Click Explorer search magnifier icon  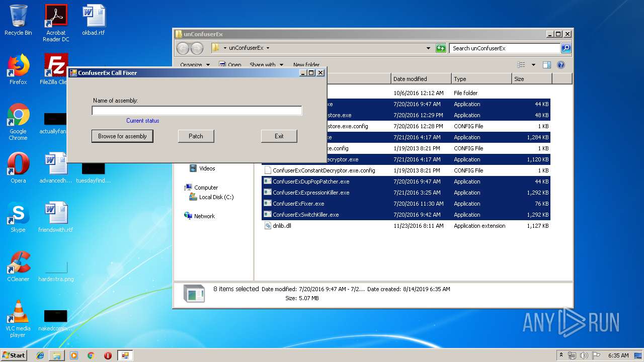click(x=566, y=48)
